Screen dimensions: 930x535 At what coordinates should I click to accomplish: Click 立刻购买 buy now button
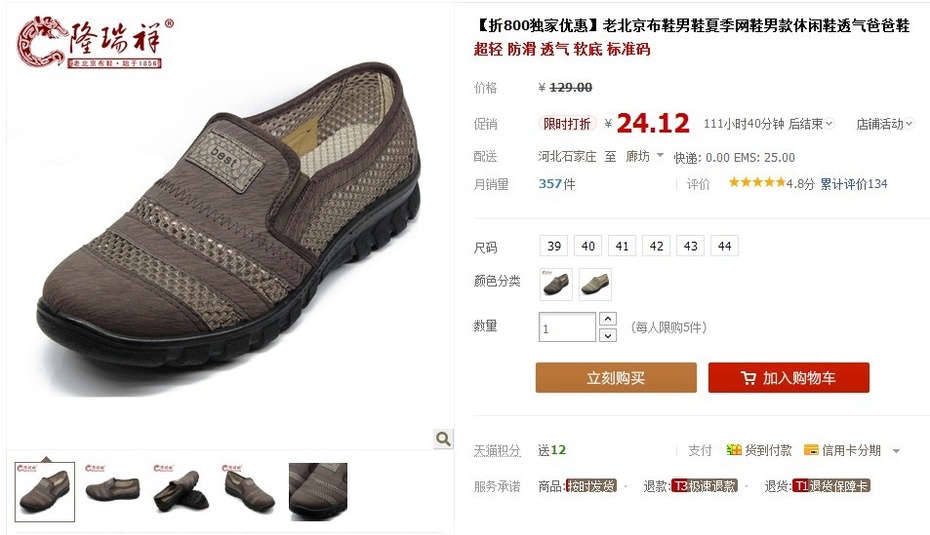616,378
